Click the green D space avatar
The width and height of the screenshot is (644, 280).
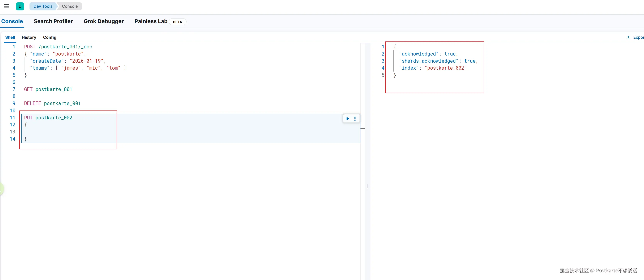tap(20, 6)
